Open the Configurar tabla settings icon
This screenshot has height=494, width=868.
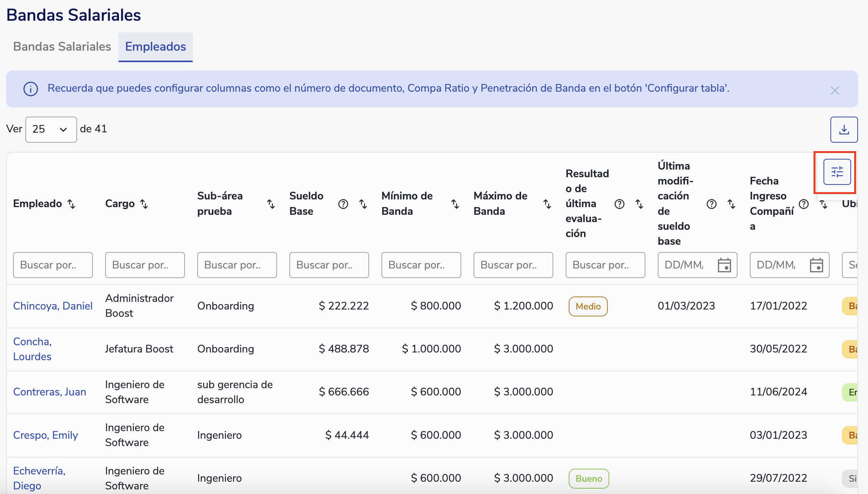pyautogui.click(x=837, y=172)
